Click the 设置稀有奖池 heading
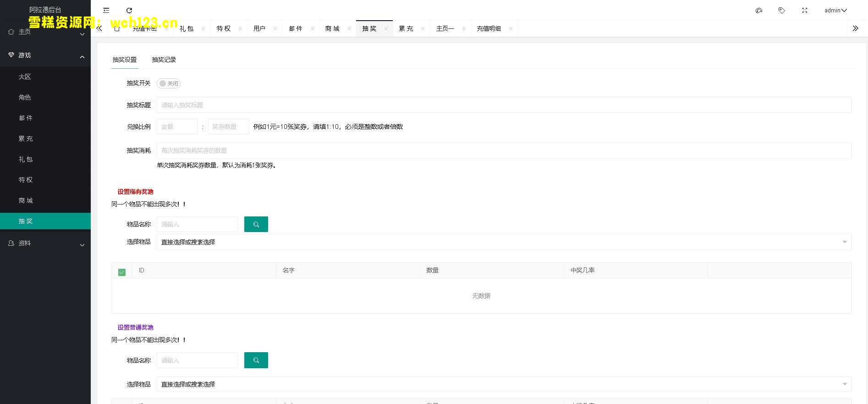The width and height of the screenshot is (868, 404). [135, 192]
